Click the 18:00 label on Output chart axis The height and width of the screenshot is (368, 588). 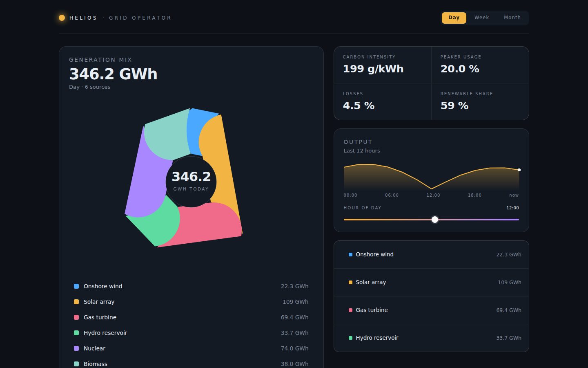point(475,195)
